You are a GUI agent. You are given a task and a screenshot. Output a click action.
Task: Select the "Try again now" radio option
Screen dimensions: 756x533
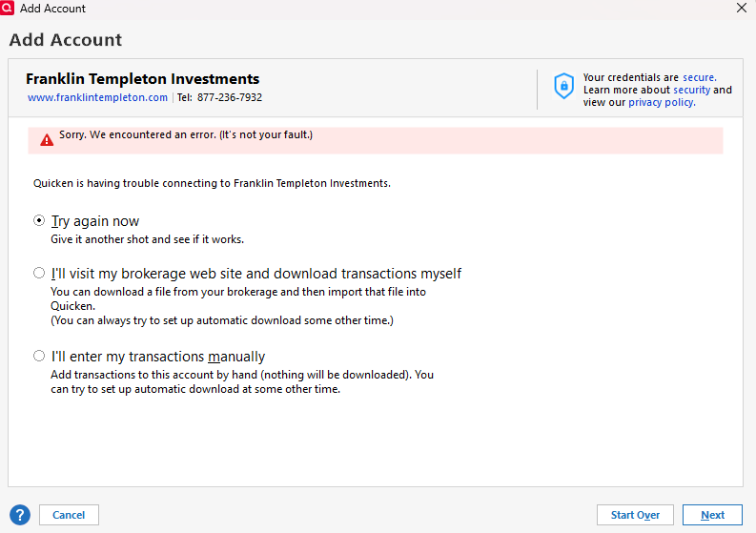point(39,220)
